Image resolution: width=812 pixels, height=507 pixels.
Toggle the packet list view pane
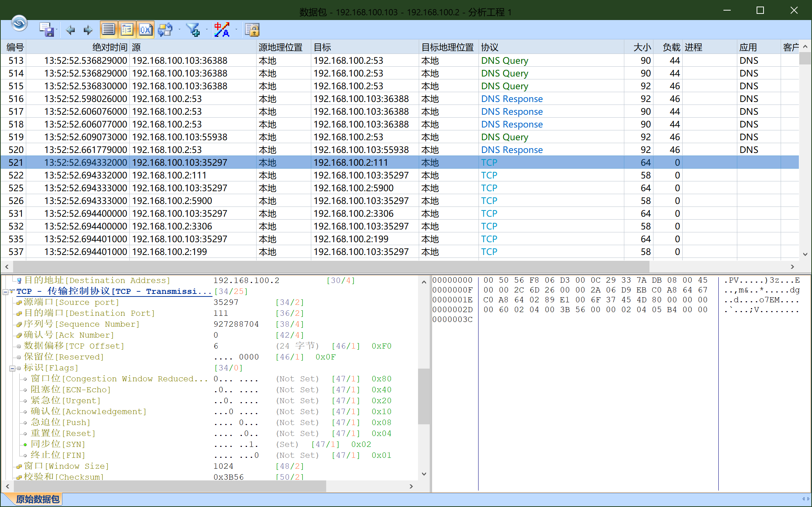(x=108, y=30)
